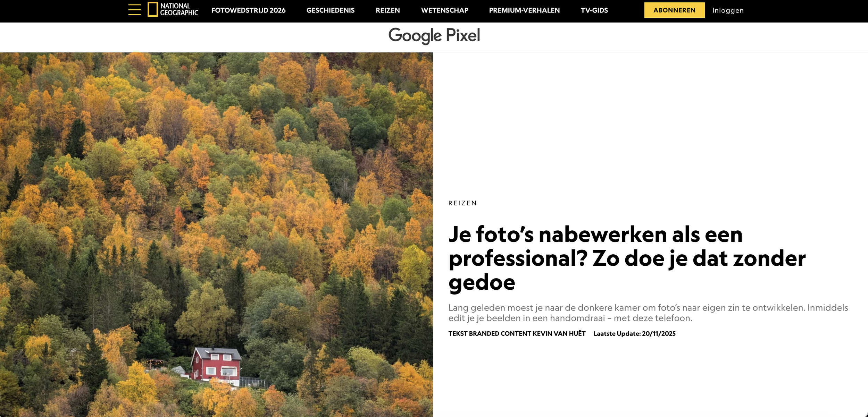The image size is (868, 417).
Task: Go to the Geschiedenis section
Action: 330,10
